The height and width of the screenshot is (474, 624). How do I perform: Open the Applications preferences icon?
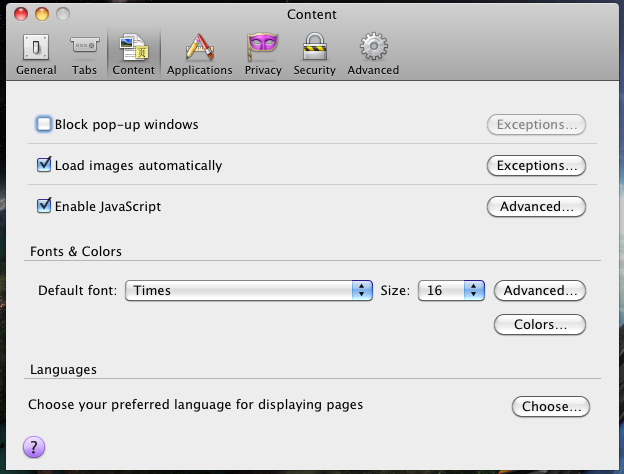pos(199,47)
